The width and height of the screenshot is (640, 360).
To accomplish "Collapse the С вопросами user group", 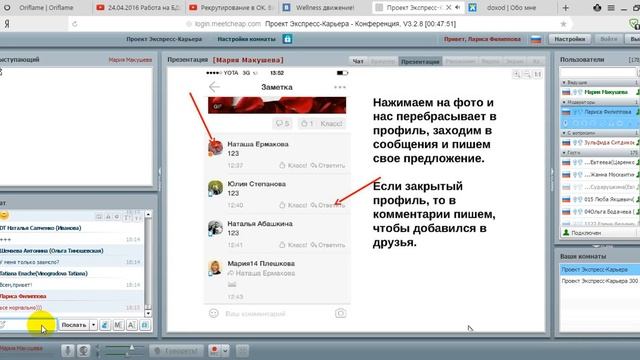I will (564, 133).
